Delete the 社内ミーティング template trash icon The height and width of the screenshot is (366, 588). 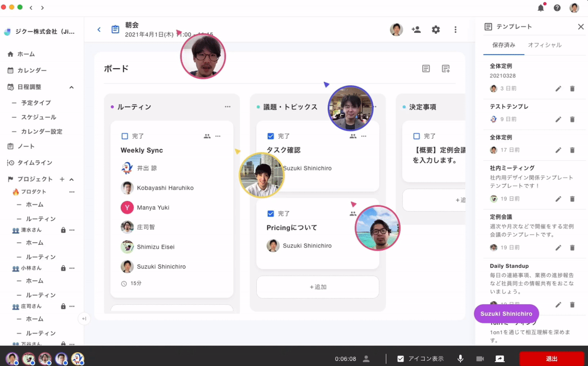click(572, 199)
